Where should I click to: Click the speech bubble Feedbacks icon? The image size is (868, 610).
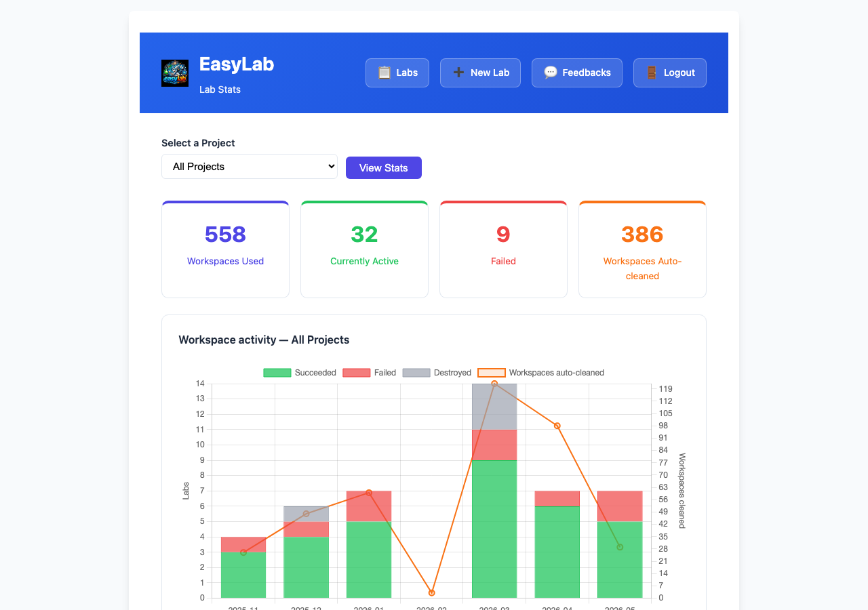[x=551, y=73]
